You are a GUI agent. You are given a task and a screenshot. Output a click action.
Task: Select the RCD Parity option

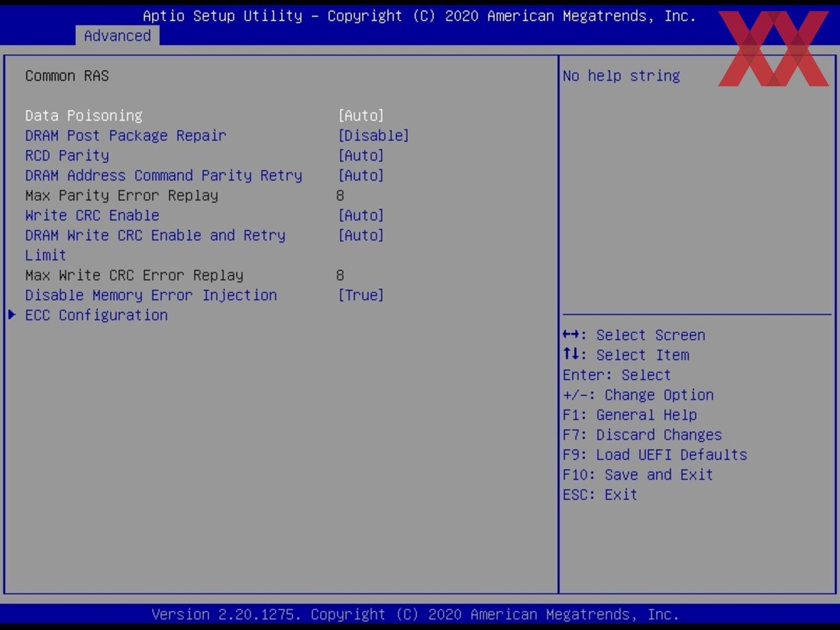pyautogui.click(x=67, y=155)
